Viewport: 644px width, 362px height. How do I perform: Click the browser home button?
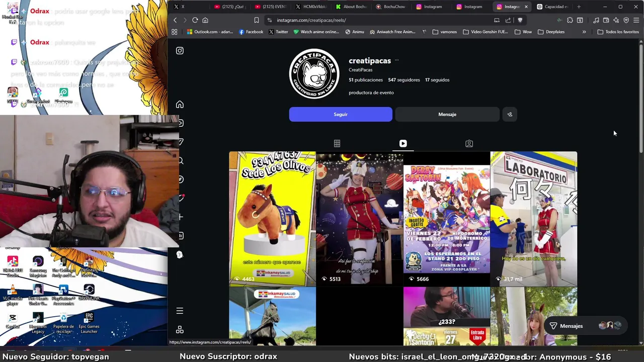click(205, 20)
